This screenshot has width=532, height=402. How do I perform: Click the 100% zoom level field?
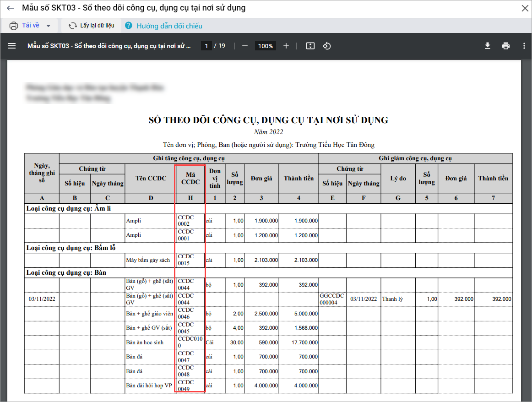point(266,46)
